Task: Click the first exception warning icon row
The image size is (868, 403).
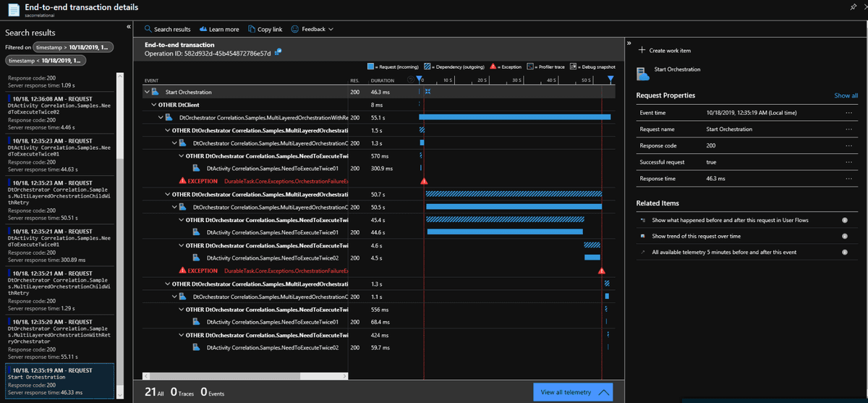Action: point(183,181)
